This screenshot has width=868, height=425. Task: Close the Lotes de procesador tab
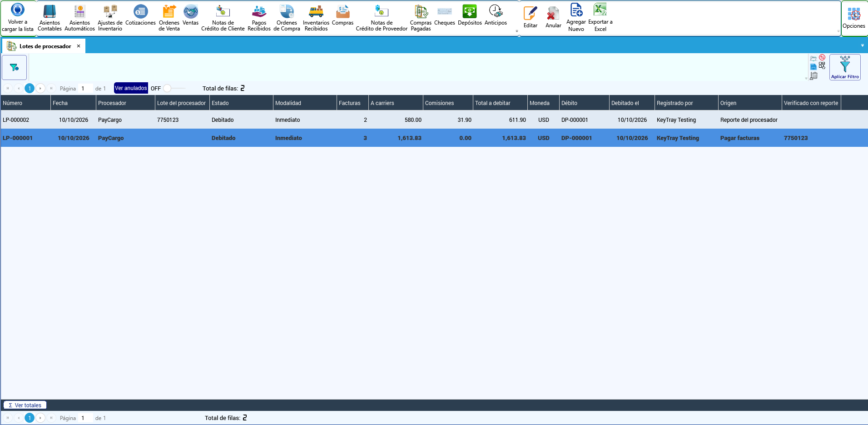coord(79,46)
